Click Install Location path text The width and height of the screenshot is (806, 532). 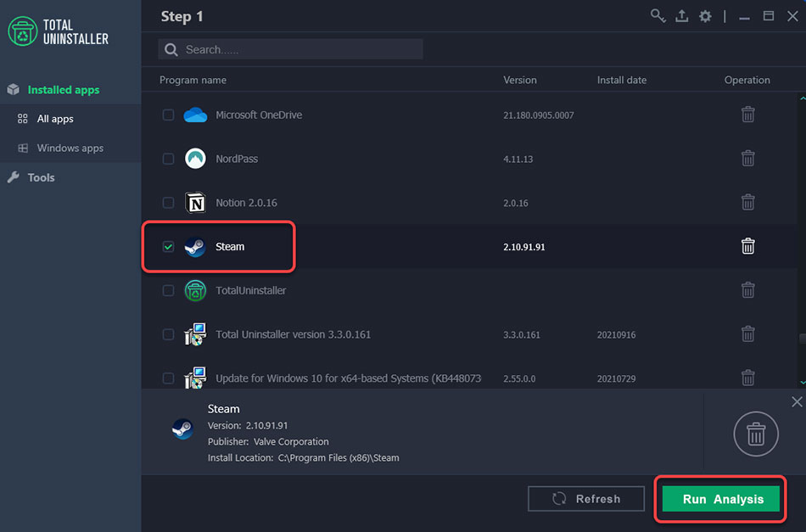pos(303,457)
